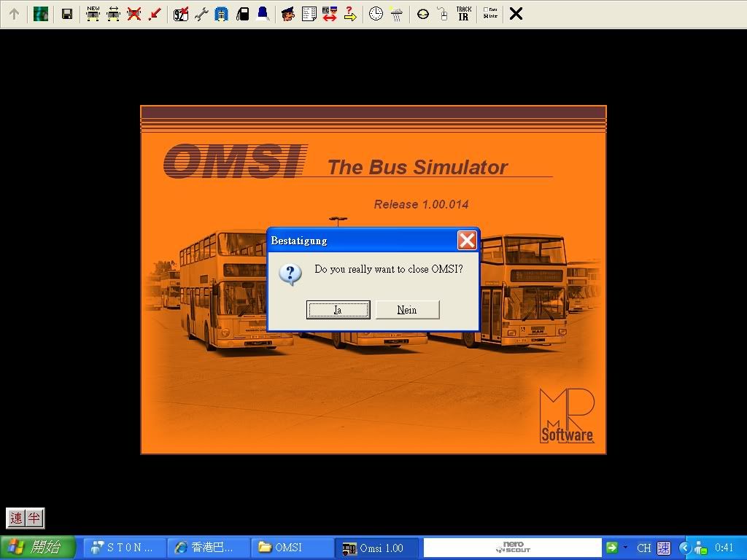Viewport: 747px width, 560px height.
Task: Close the Bestatigung dialog with red X
Action: pos(467,241)
